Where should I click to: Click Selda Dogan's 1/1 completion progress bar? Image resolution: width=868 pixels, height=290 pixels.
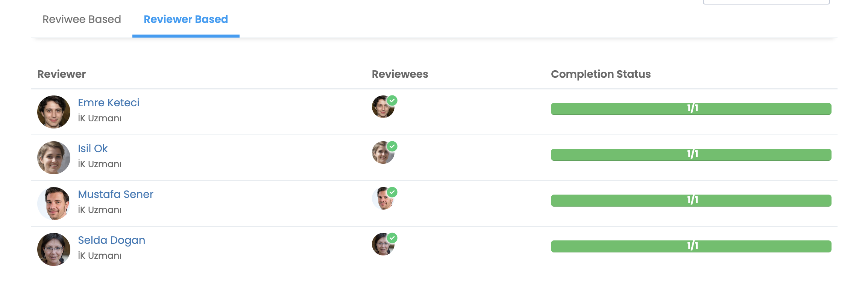tap(691, 246)
